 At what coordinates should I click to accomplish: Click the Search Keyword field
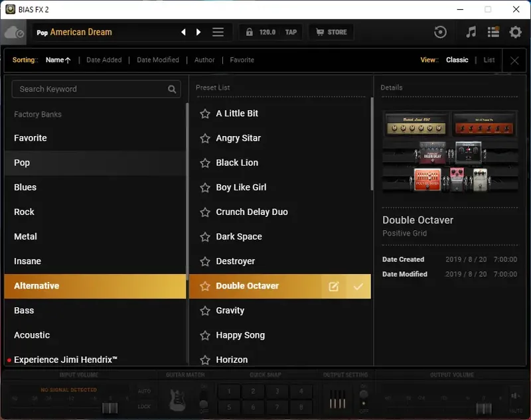tap(96, 89)
